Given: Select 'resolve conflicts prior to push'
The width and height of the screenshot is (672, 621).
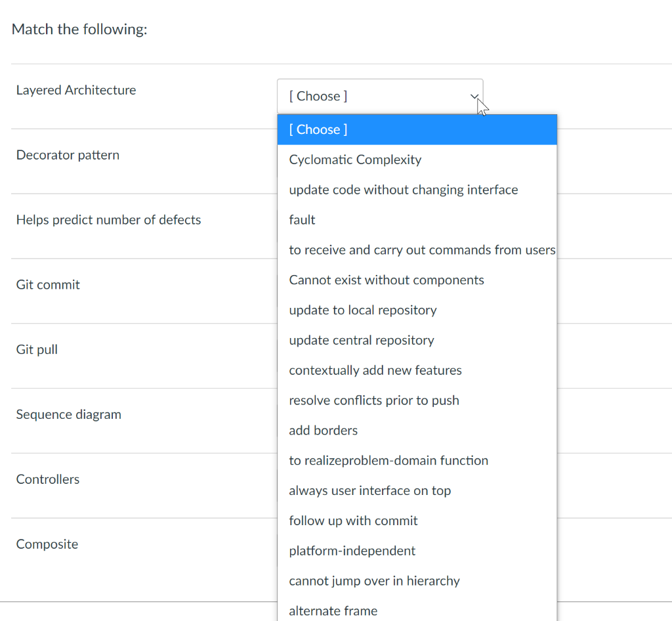Looking at the screenshot, I should tap(374, 400).
